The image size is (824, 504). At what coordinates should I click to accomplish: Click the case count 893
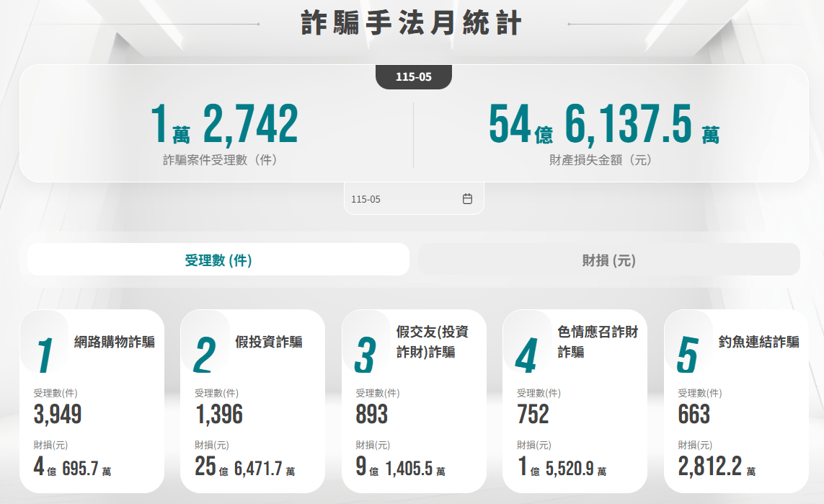[x=371, y=414]
